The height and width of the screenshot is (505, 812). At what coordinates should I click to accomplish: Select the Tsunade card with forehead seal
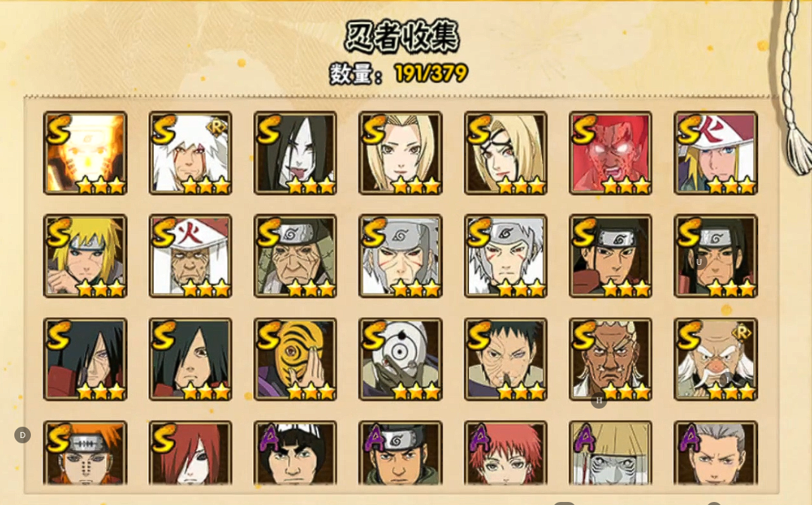click(x=506, y=153)
